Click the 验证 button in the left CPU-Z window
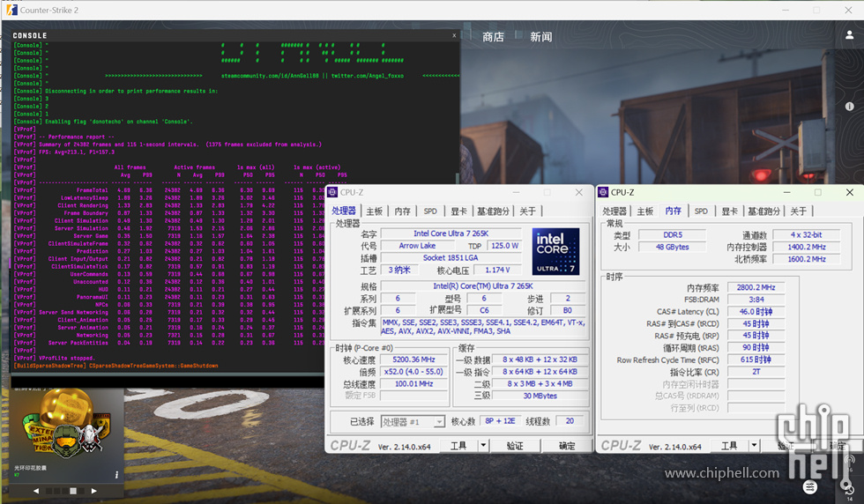This screenshot has height=504, width=864. (515, 445)
